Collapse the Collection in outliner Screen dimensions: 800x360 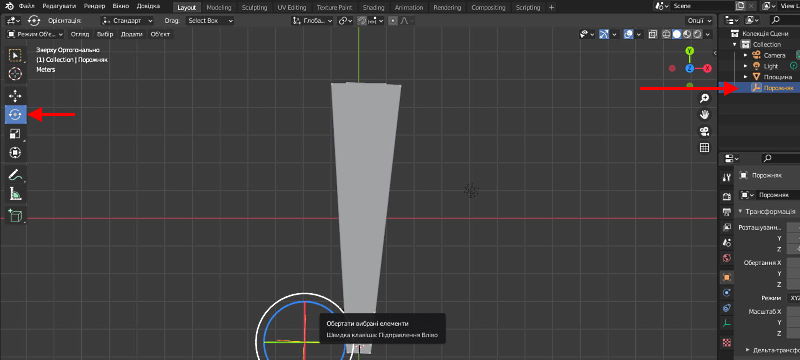pyautogui.click(x=735, y=44)
